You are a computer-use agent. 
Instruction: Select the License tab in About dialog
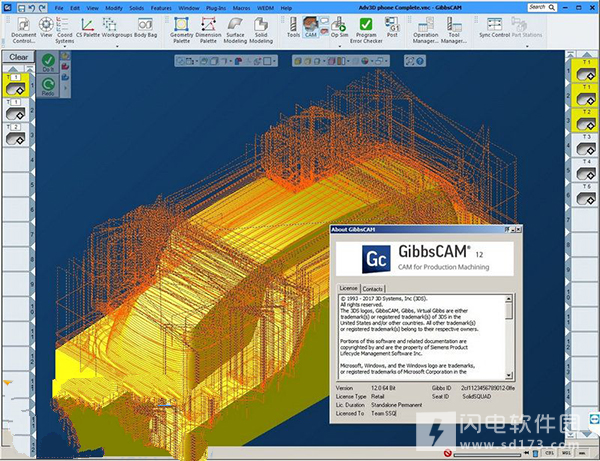(x=348, y=288)
